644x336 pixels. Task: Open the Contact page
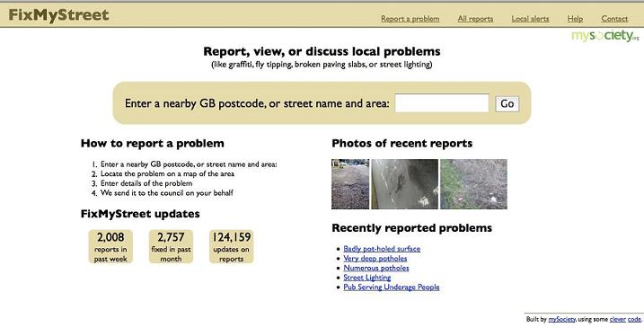point(614,19)
